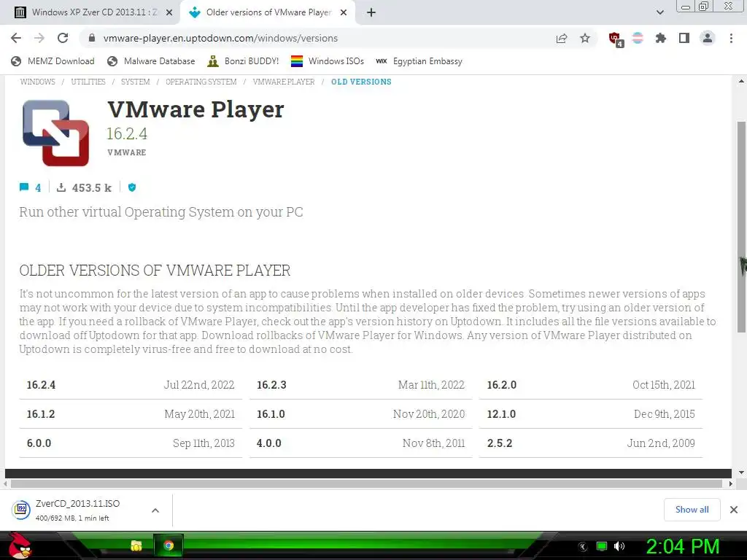Bookmark this page with the star icon
Image resolution: width=747 pixels, height=560 pixels.
(585, 38)
